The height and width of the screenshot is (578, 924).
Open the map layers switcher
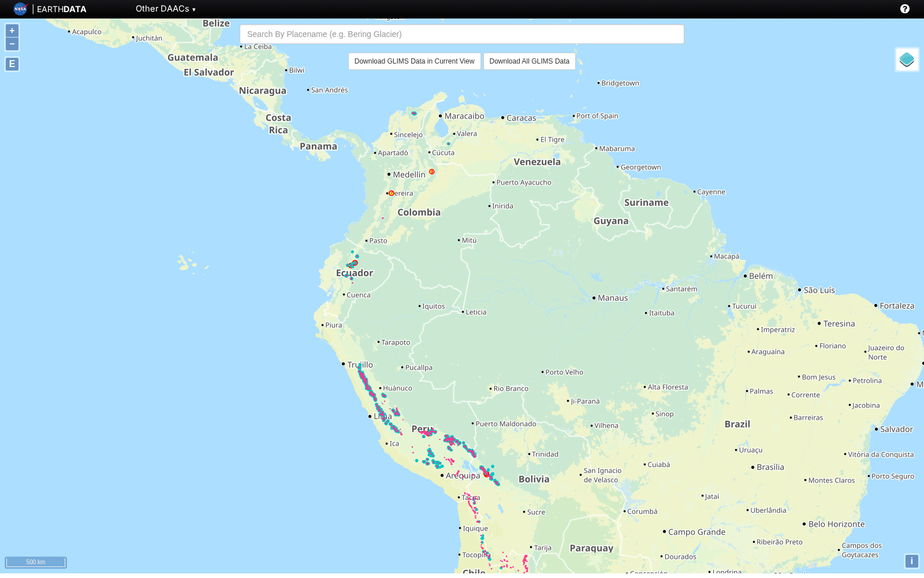pos(907,60)
